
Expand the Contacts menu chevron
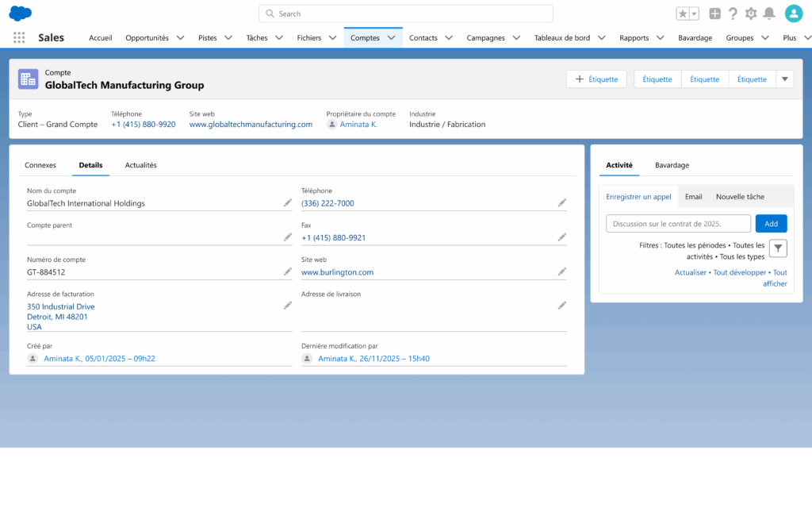[449, 37]
